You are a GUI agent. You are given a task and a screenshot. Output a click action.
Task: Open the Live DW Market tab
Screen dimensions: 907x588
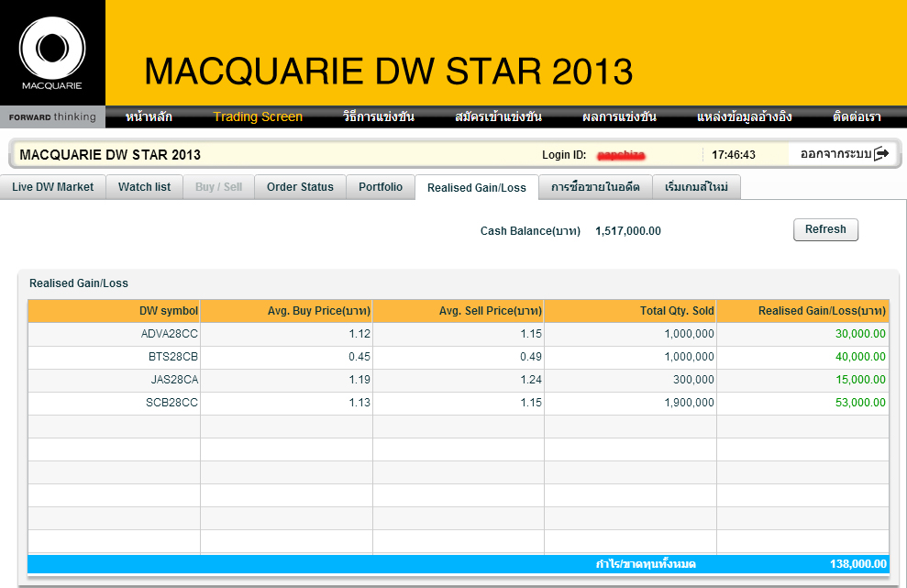coord(52,187)
